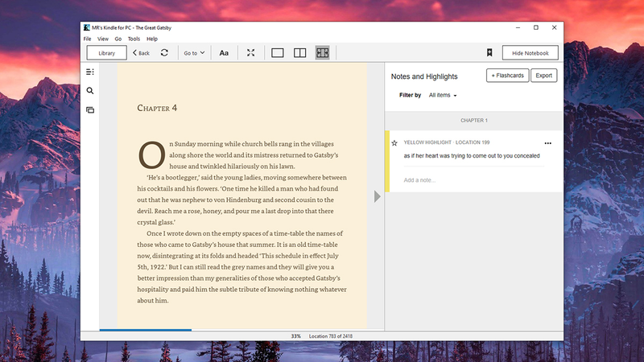The width and height of the screenshot is (644, 362).
Task: Close the Kindle window
Action: click(x=554, y=27)
